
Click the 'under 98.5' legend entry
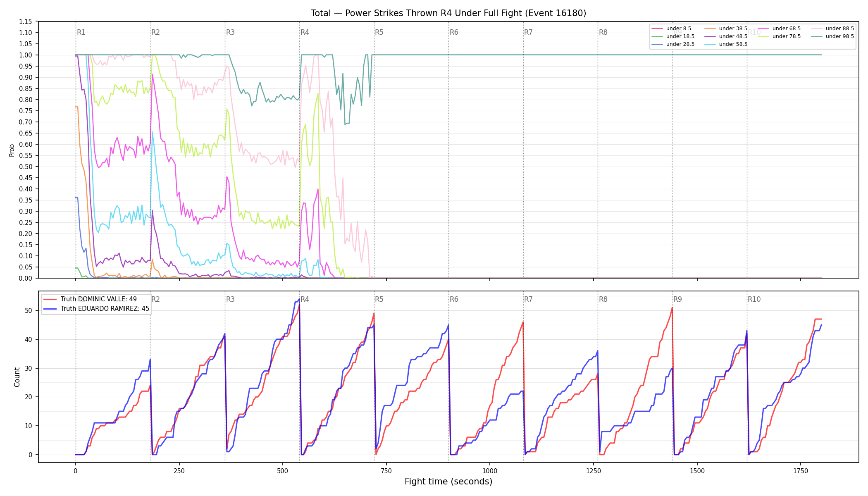point(832,36)
